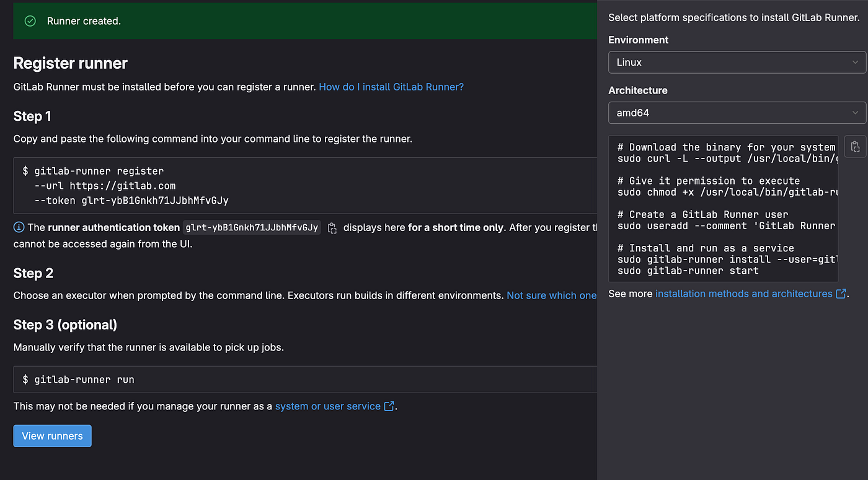The width and height of the screenshot is (868, 480).
Task: Click the Create a GitLab Runner user comment
Action: tap(703, 214)
